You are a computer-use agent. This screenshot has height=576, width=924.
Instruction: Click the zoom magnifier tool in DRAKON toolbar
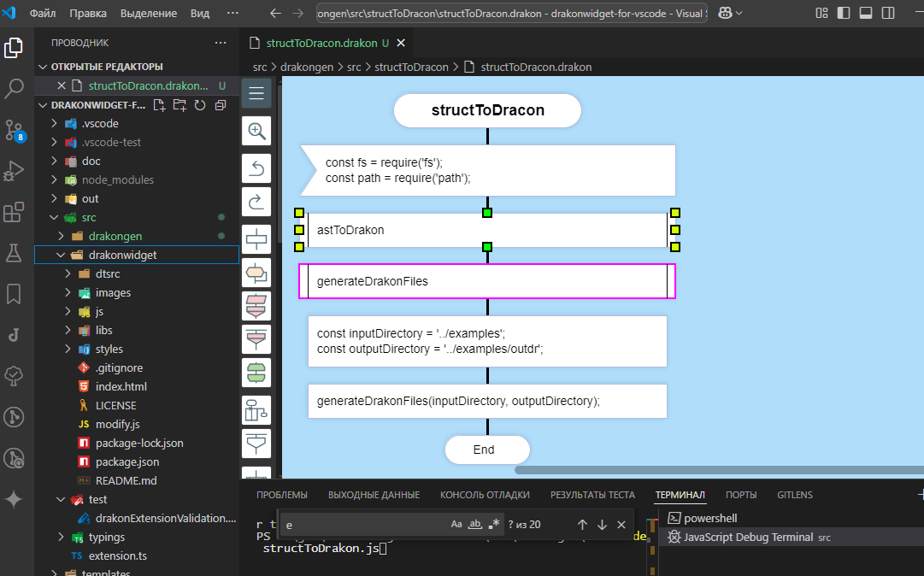coord(256,131)
